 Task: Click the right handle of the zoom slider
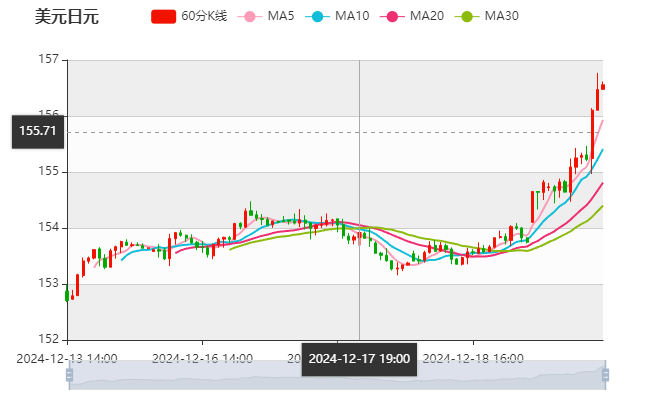[x=605, y=374]
